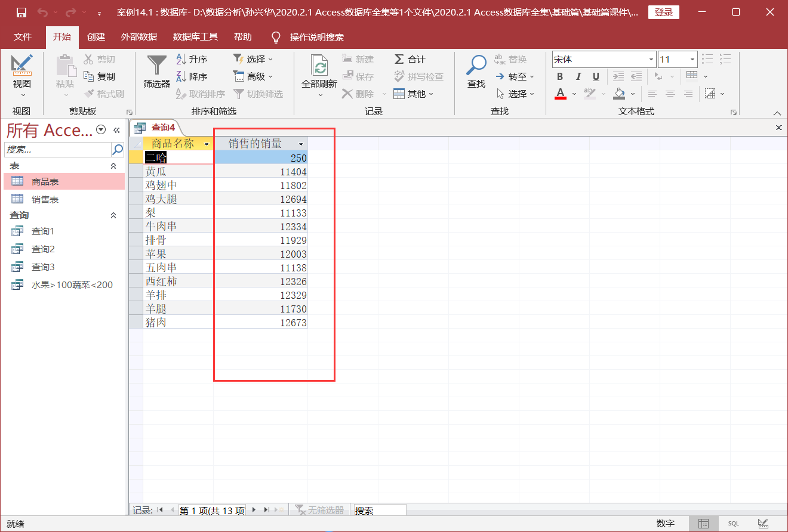Screen dimensions: 788x532
Task: Go to next record arrow
Action: click(254, 510)
